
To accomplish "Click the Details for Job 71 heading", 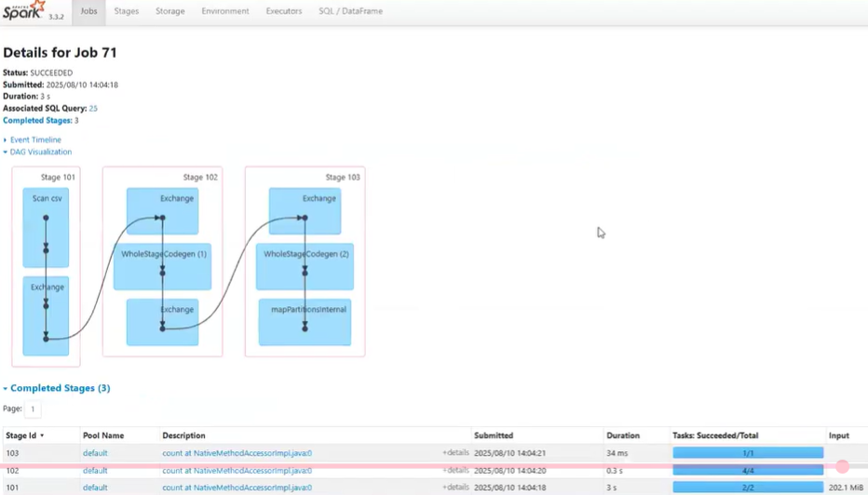I will [60, 52].
